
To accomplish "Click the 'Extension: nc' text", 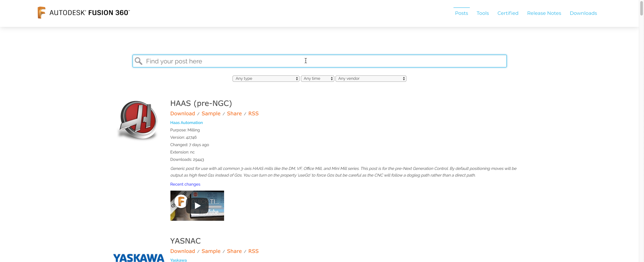I will click(x=182, y=152).
